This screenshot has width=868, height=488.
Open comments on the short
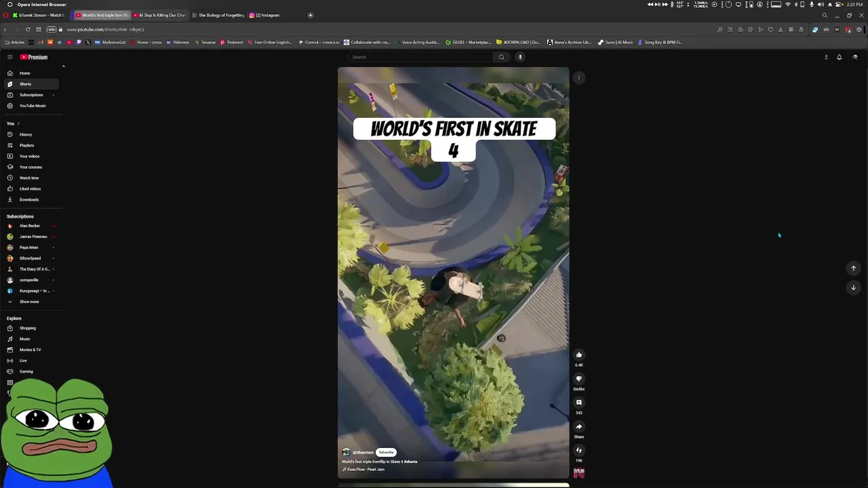pyautogui.click(x=578, y=403)
